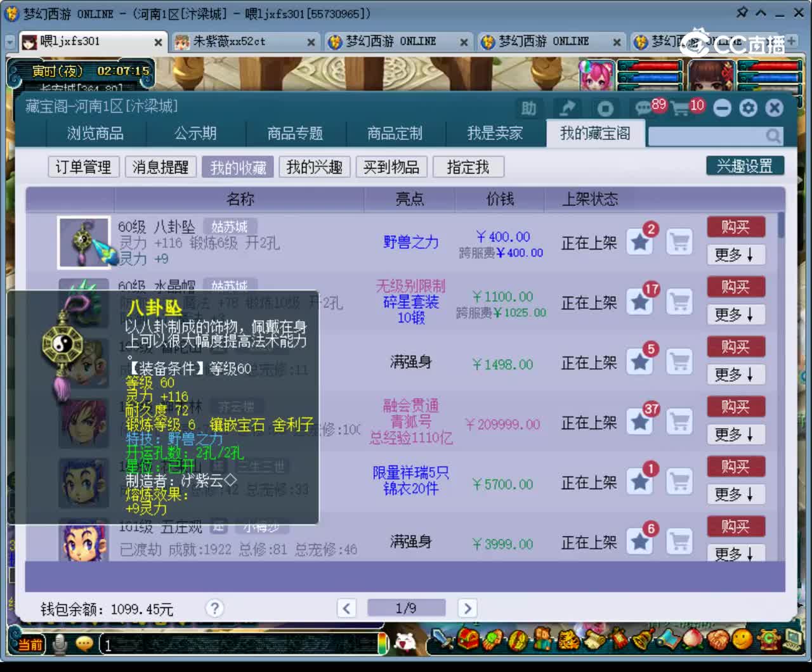
Task: Click the share arrow icon in header
Action: coord(566,108)
